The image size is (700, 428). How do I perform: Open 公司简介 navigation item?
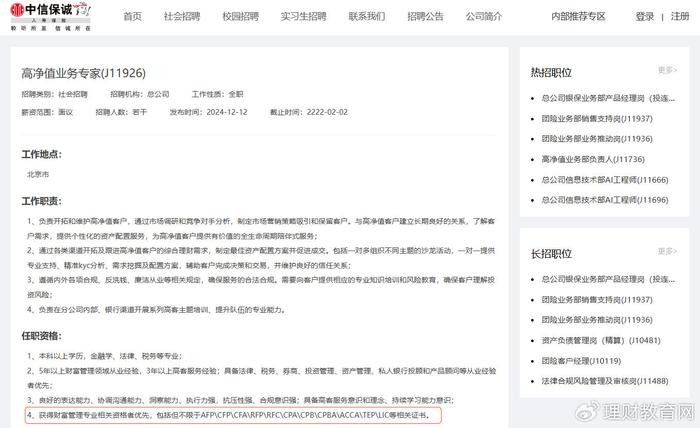click(484, 17)
